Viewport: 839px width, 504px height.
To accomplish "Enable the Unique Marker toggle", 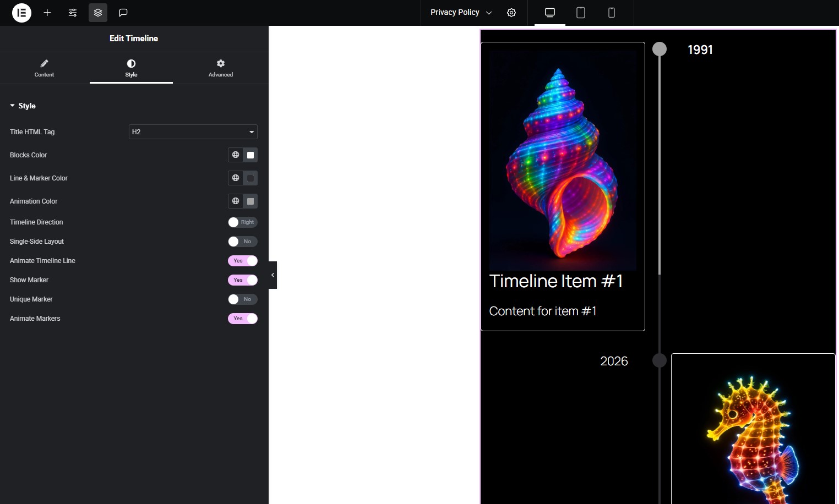I will (243, 299).
